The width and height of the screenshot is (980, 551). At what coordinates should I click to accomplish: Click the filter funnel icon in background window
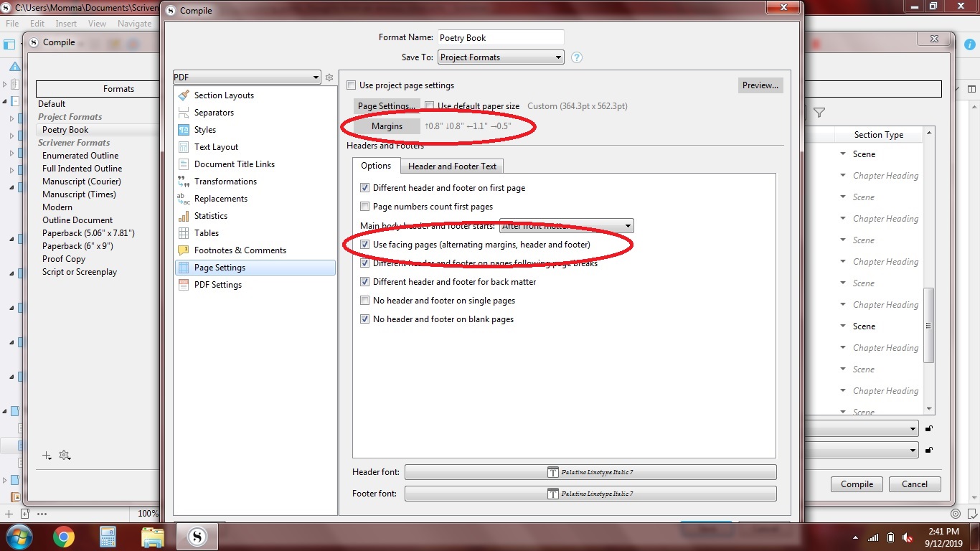[x=819, y=113]
